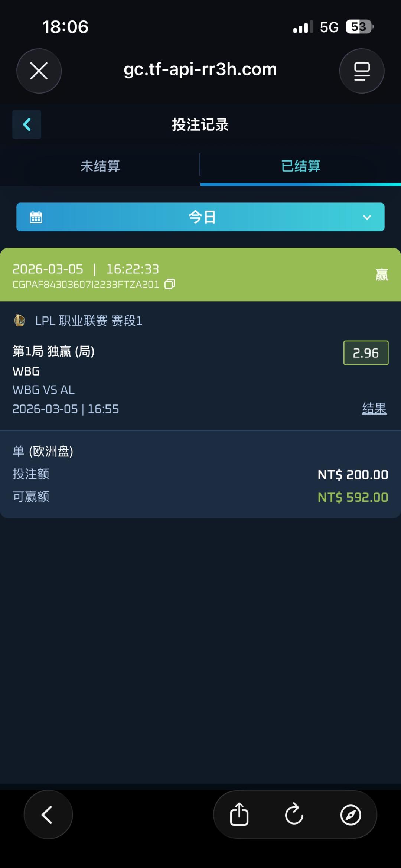This screenshot has height=868, width=401.
Task: Open the date dropdown chevron arrow
Action: [367, 217]
